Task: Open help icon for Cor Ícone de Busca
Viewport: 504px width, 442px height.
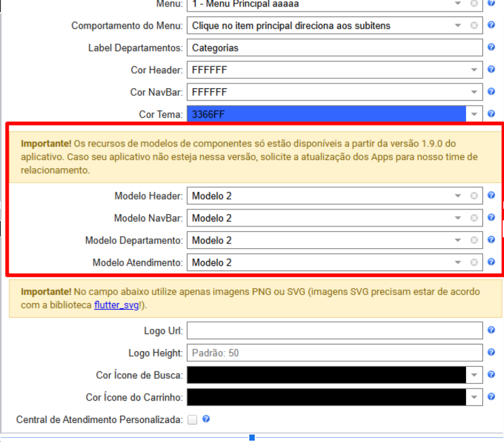Action: click(491, 374)
